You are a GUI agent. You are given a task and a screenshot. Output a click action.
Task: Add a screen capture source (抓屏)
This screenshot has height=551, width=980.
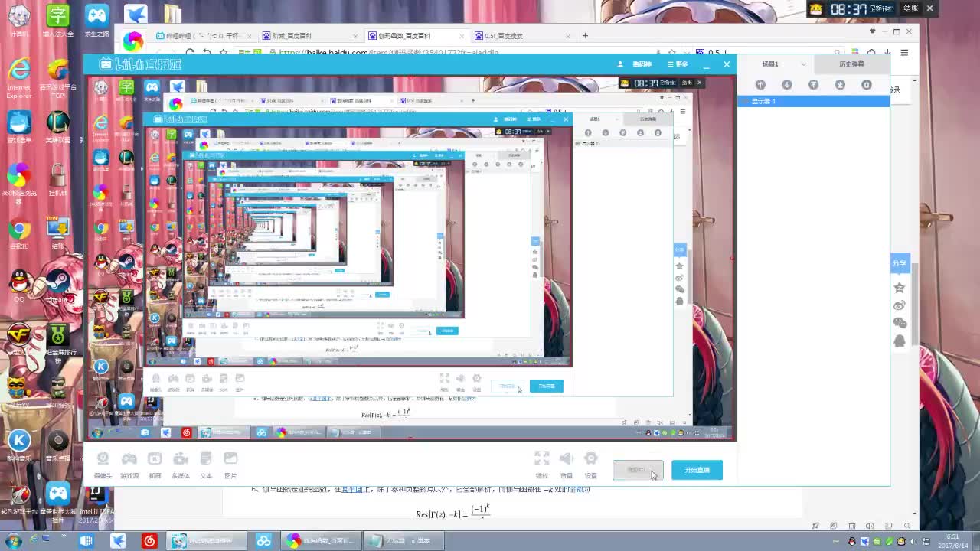click(x=155, y=464)
